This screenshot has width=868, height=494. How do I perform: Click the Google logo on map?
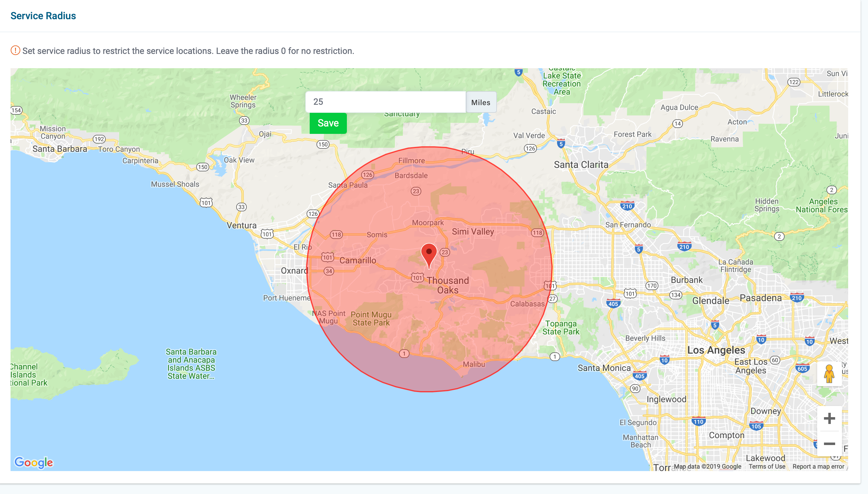click(x=33, y=462)
